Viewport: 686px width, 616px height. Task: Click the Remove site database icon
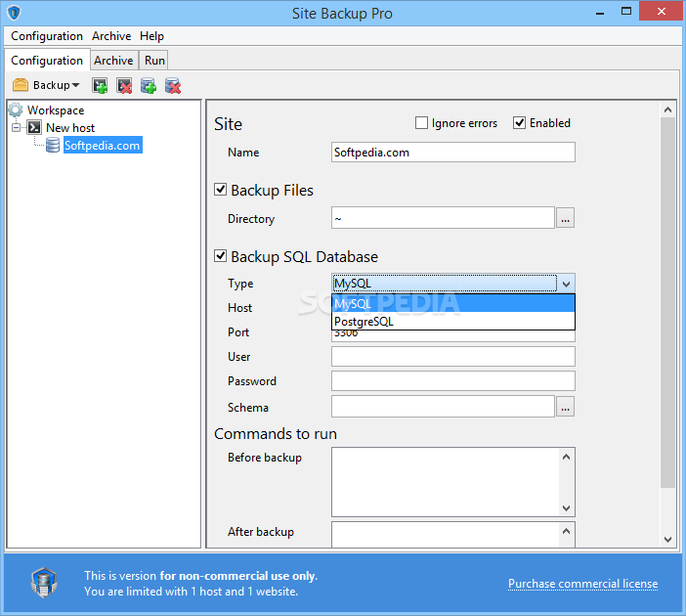point(173,85)
